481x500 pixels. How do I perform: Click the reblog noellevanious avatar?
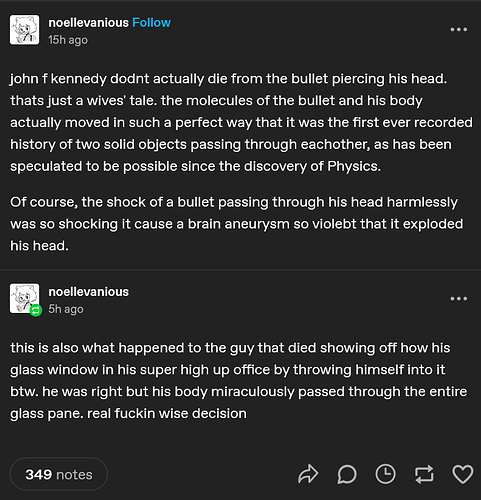pyautogui.click(x=24, y=298)
